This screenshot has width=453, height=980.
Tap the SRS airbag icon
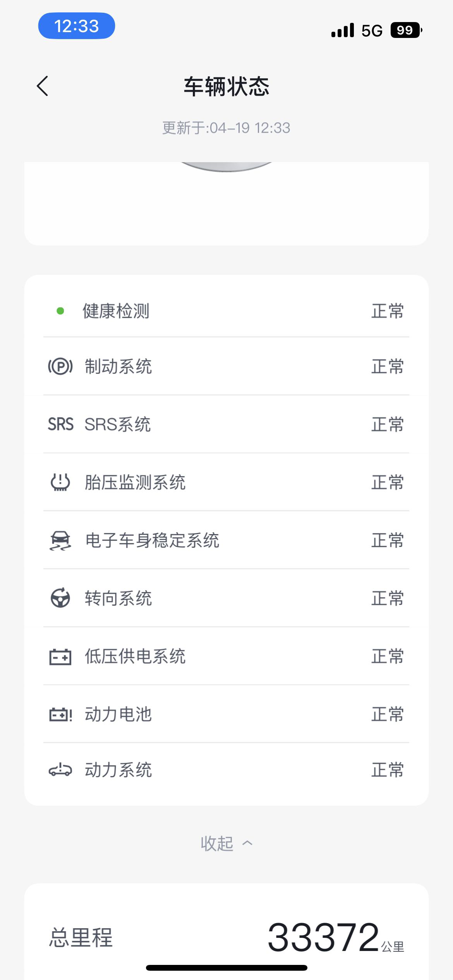tap(60, 424)
